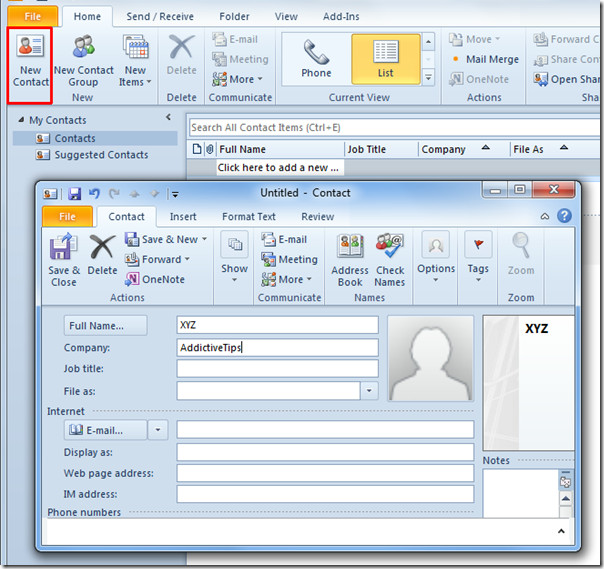Collapse the ribbon in contact window
The height and width of the screenshot is (569, 604).
[x=545, y=217]
